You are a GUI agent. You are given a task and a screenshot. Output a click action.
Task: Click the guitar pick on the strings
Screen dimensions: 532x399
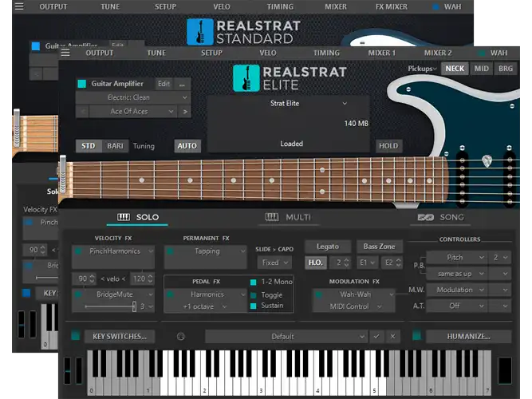487,161
